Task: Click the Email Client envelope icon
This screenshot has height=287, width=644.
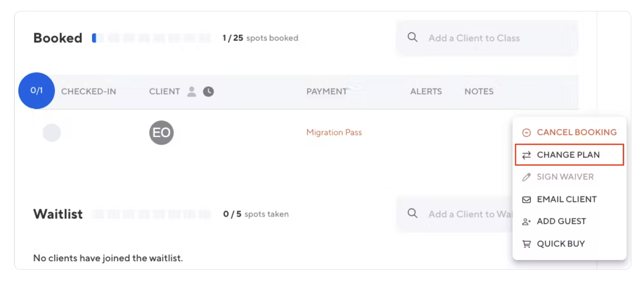Action: point(526,200)
